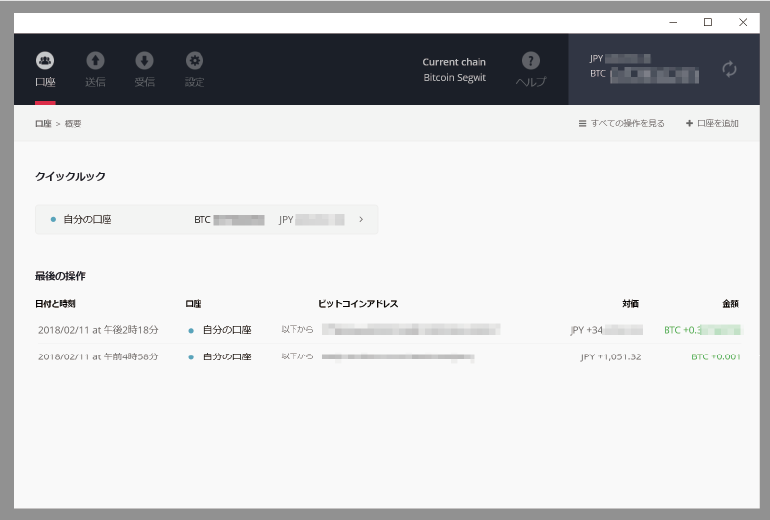770x520 pixels.
Task: Open the 送信 send tab icon
Action: coord(95,60)
